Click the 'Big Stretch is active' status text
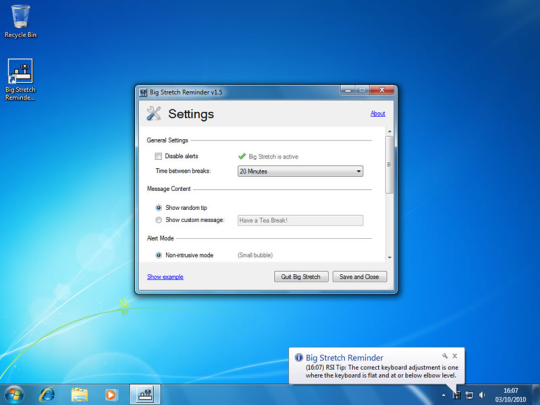The image size is (540, 405). [273, 157]
